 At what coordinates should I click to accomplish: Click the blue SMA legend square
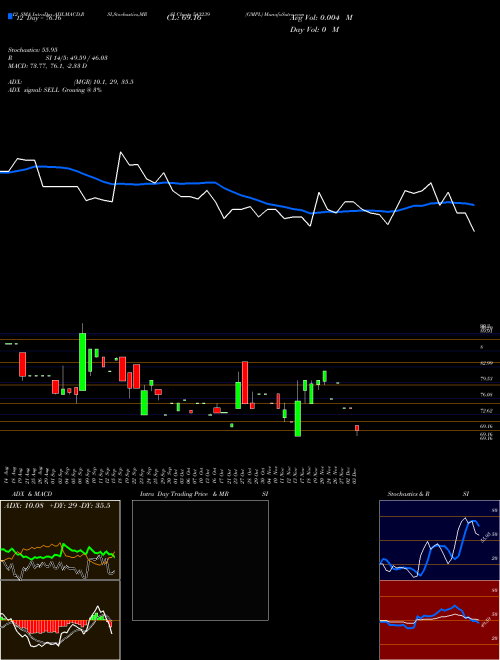pos(10,17)
